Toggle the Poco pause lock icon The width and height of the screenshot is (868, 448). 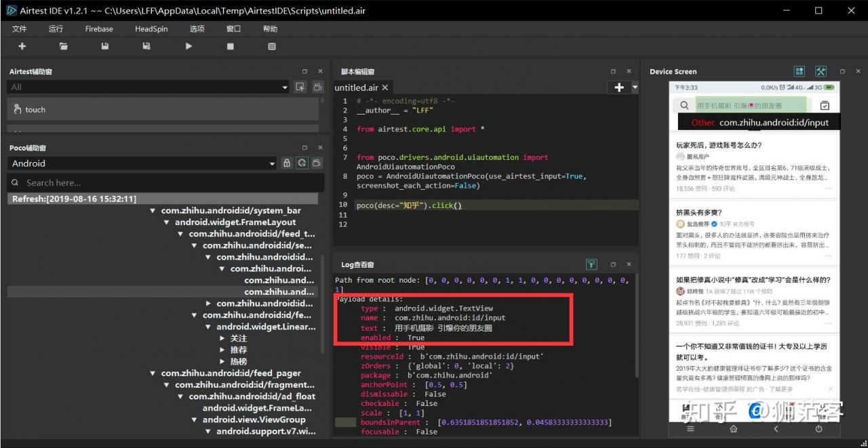pos(287,163)
